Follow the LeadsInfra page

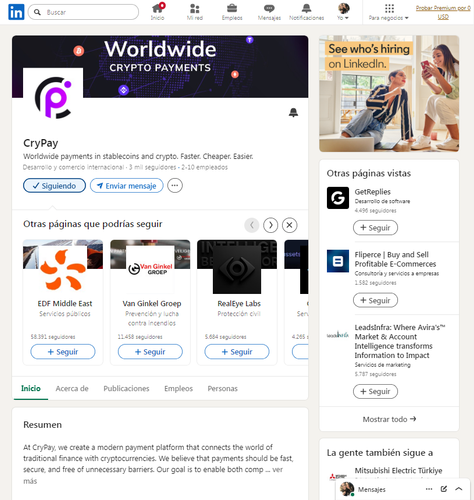tap(375, 391)
